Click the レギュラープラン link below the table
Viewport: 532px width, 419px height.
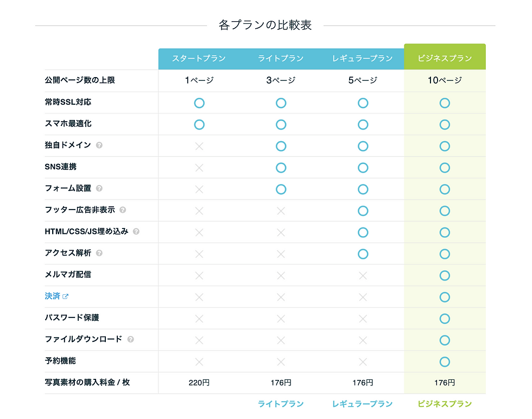[x=363, y=404]
